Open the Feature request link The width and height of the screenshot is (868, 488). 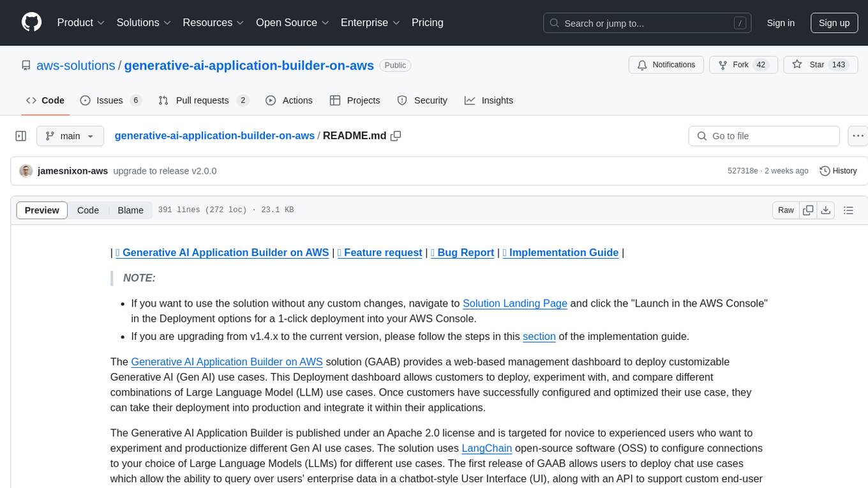pyautogui.click(x=380, y=252)
